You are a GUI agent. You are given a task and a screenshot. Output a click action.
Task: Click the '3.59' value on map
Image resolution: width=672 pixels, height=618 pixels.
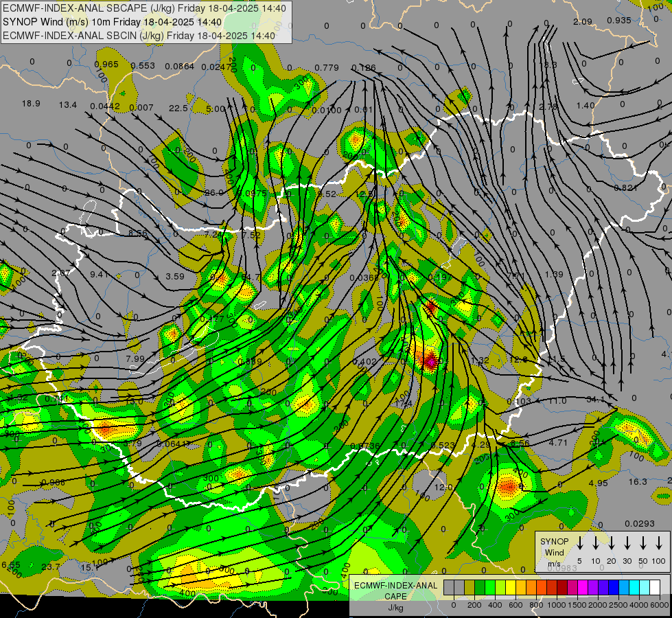(x=175, y=276)
